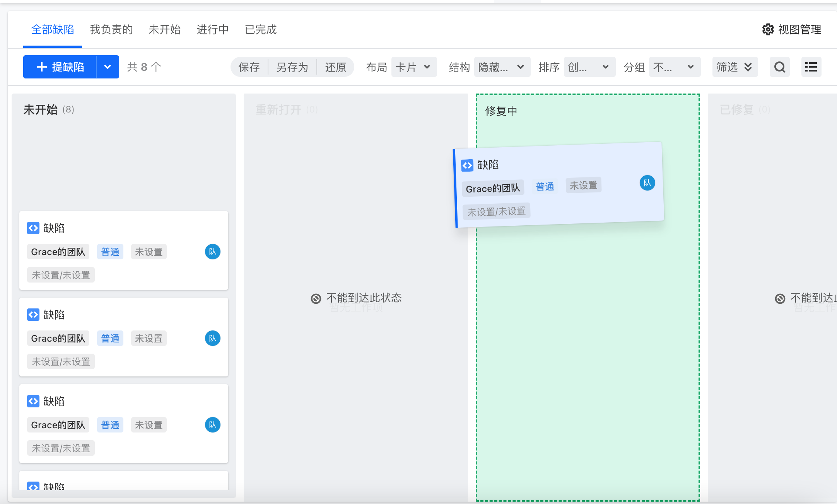Click the 视图管理 gear icon
This screenshot has height=504, width=837.
768,29
